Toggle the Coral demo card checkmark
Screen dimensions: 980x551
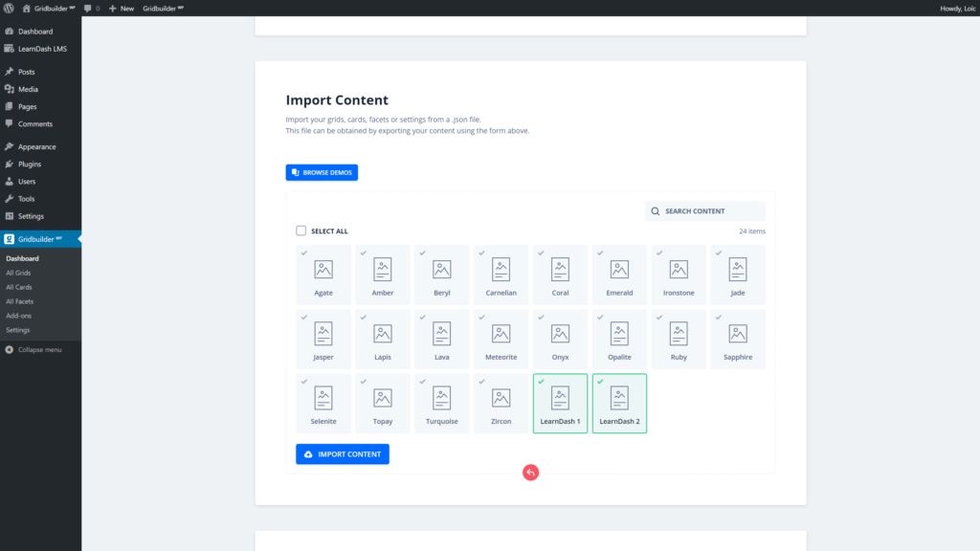(542, 253)
